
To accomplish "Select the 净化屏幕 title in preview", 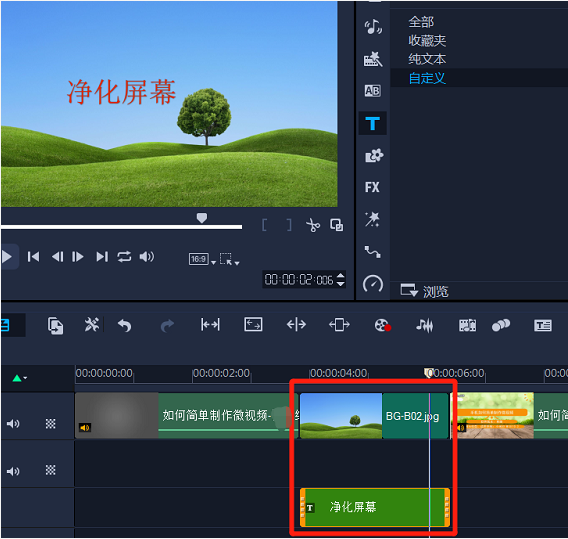I will click(x=121, y=92).
